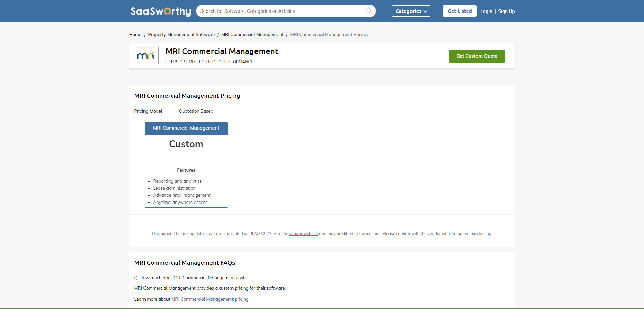The height and width of the screenshot is (309, 644).
Task: Click the 'Reporting and analytics' feature
Action: coord(177,181)
